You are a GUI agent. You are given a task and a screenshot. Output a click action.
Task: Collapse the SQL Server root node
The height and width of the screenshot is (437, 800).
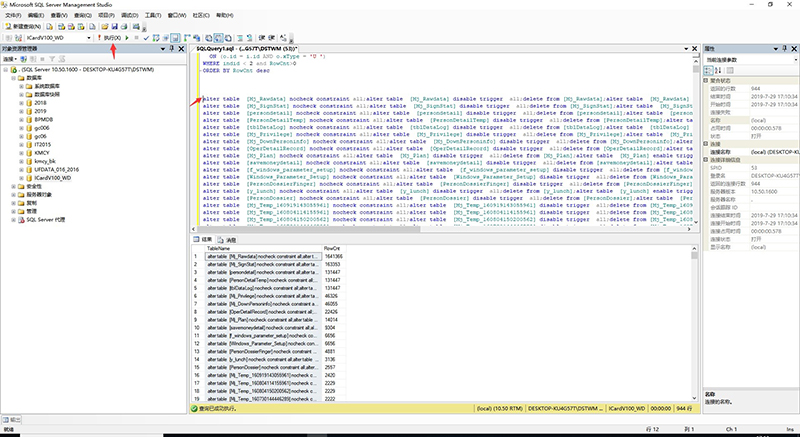coord(6,69)
